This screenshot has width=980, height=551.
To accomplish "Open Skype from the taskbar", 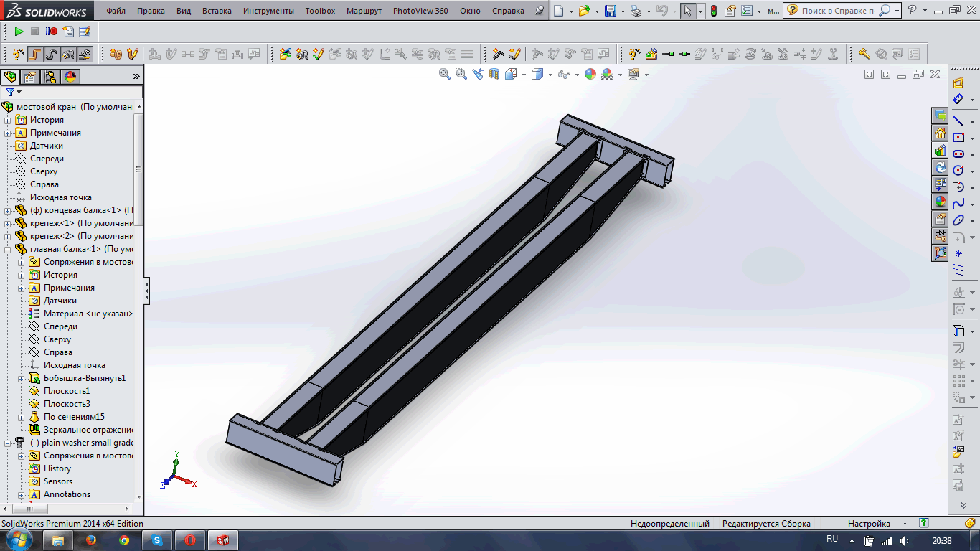I will coord(157,540).
